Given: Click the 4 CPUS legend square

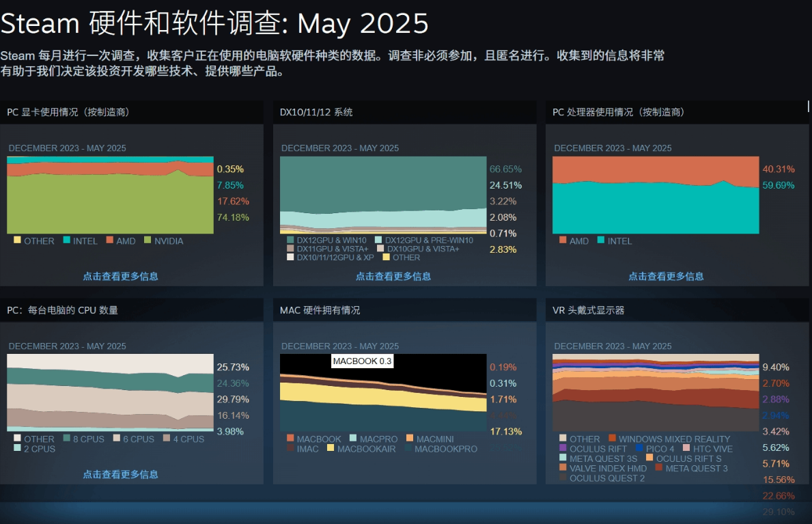Looking at the screenshot, I should [167, 438].
